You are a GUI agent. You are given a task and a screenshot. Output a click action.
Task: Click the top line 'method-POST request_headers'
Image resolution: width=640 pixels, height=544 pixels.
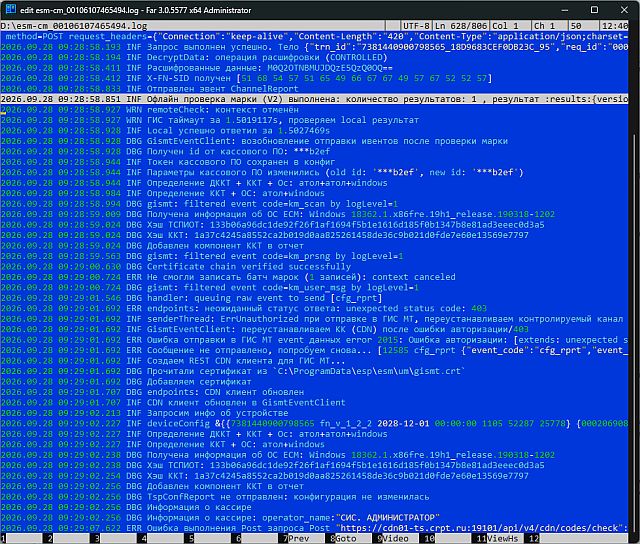tap(314, 36)
